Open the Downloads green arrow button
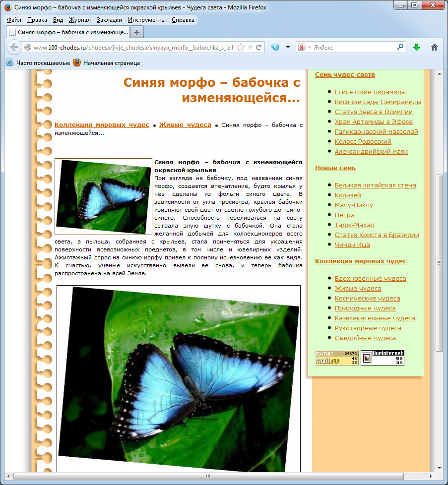Screen dimensions: 448x485 [x=417, y=47]
